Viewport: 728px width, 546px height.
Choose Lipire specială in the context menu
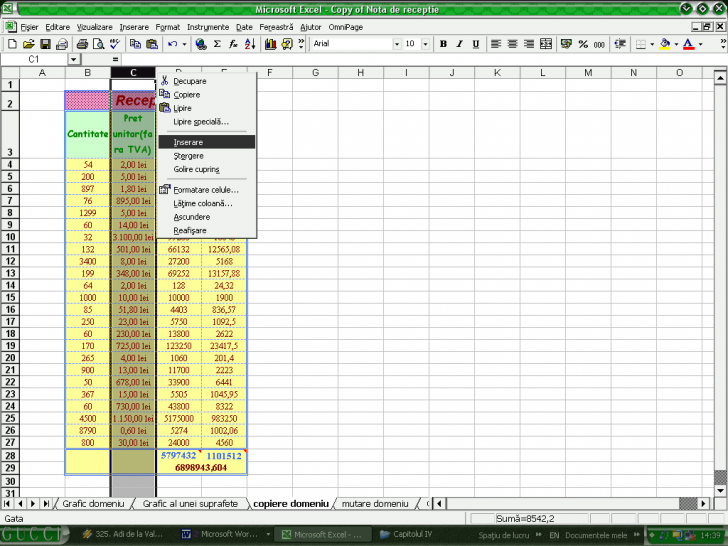(207, 122)
